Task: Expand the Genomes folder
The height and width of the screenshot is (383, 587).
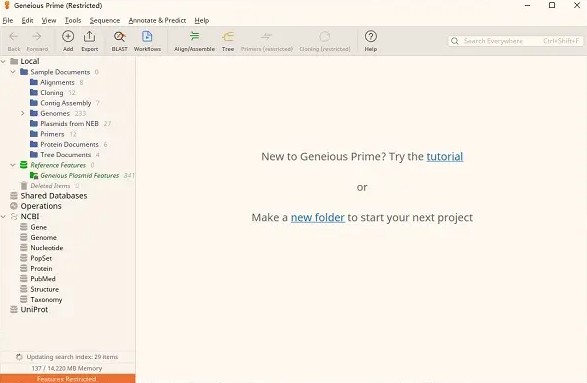Action: (23, 113)
